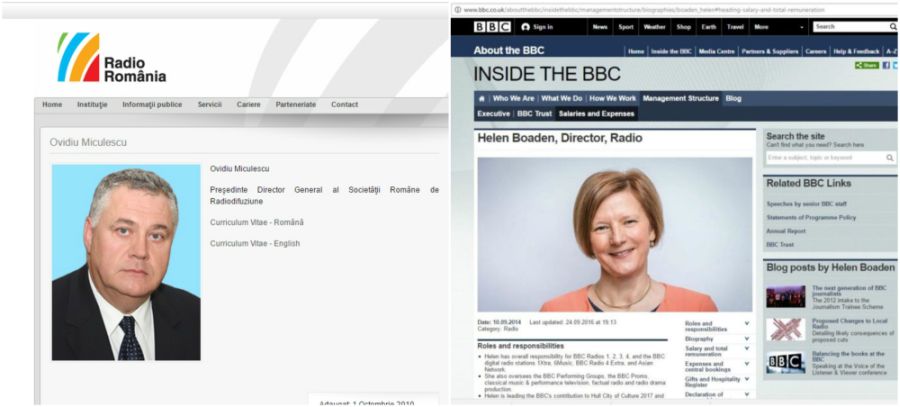Open the Parteneriate menu

[x=296, y=104]
